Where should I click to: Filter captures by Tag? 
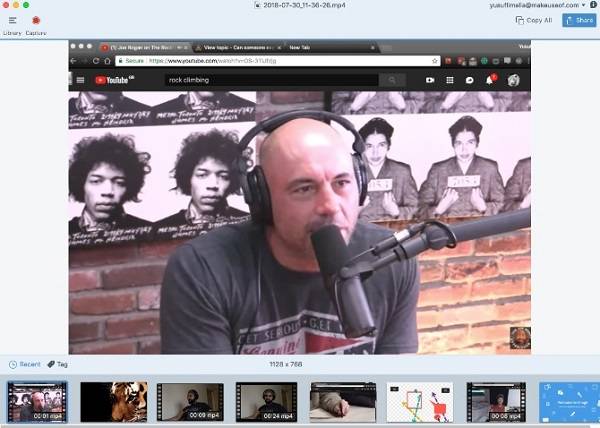coord(57,364)
